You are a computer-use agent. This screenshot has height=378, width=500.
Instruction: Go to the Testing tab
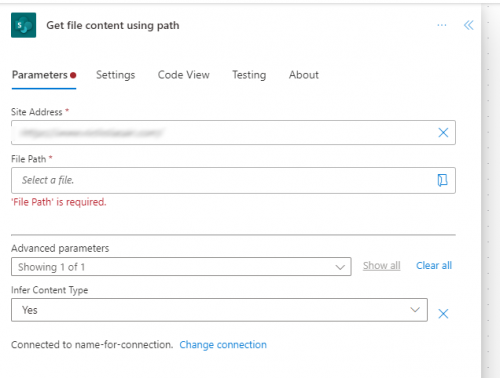[x=249, y=75]
